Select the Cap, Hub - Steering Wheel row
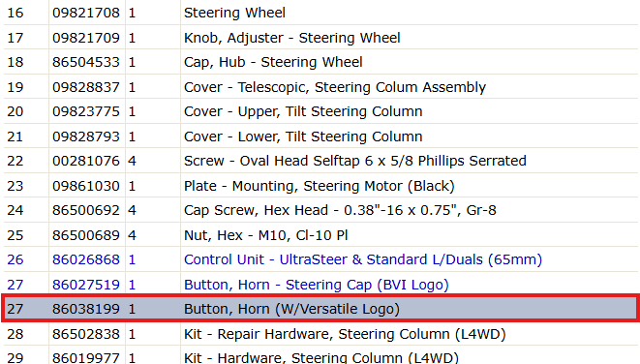 [x=320, y=62]
